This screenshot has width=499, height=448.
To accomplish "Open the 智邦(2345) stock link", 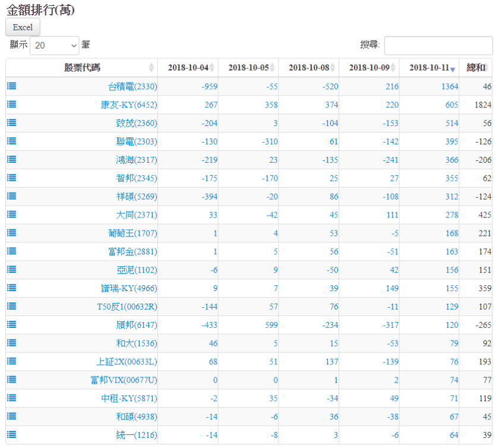I will click(x=137, y=178).
